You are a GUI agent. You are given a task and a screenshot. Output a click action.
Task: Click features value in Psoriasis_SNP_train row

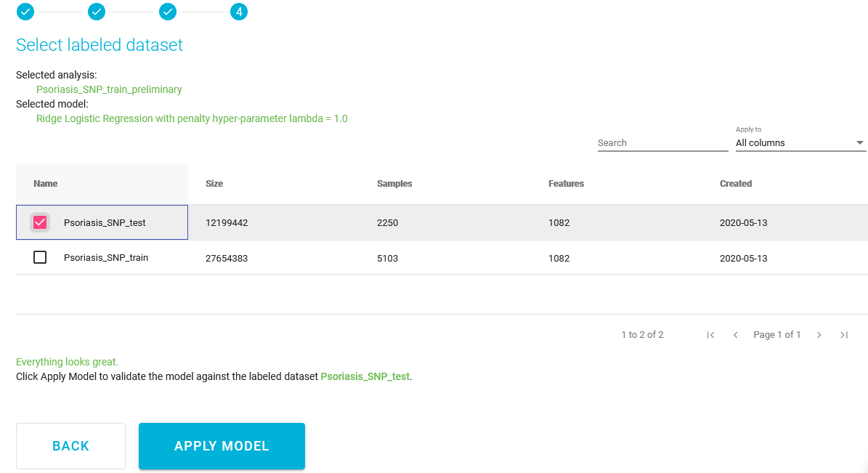click(559, 258)
